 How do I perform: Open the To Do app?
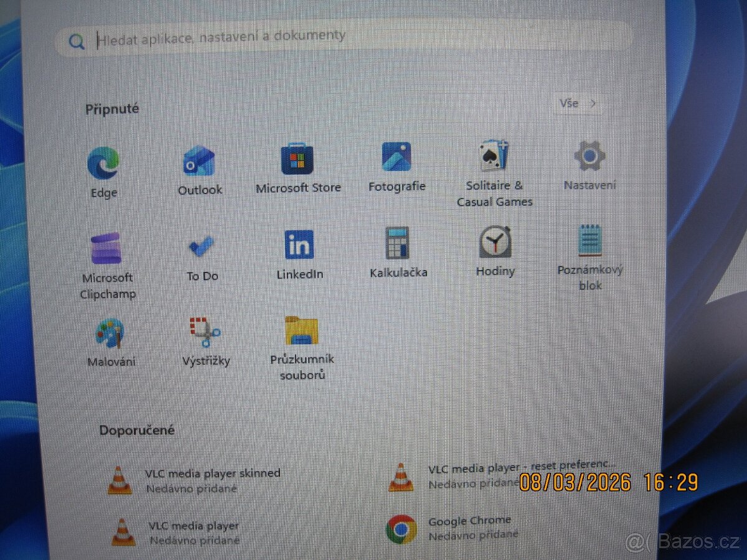(x=202, y=248)
